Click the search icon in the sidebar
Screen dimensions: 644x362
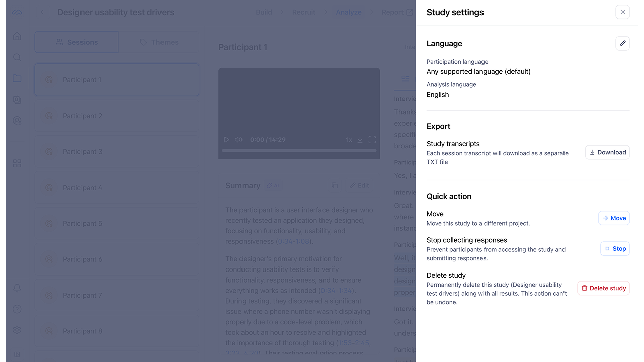point(17,57)
